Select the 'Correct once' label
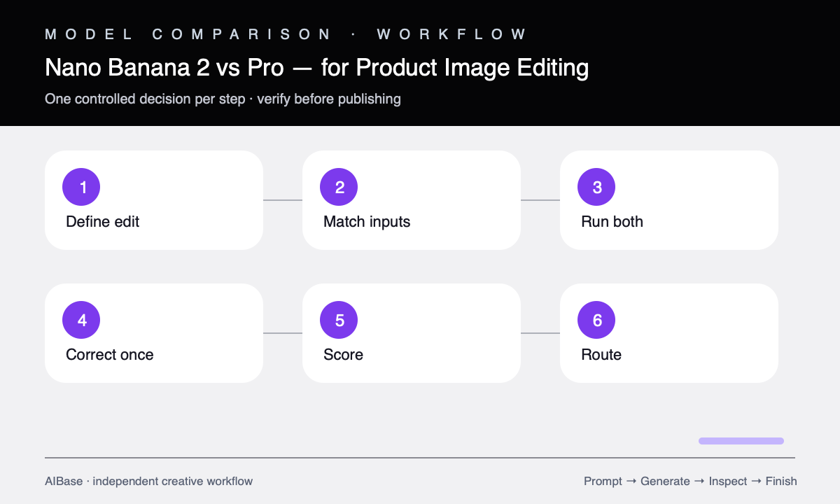This screenshot has width=840, height=504. 110,355
